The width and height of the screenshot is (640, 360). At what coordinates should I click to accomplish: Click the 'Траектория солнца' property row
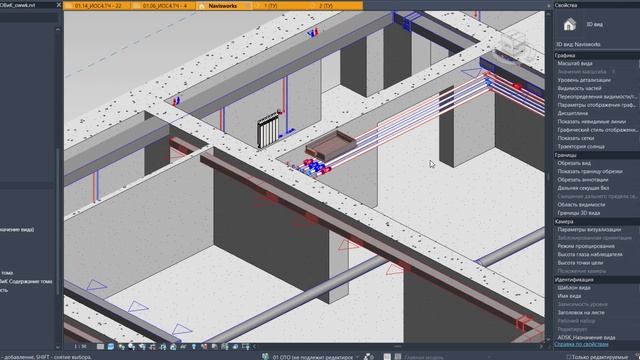coord(597,147)
